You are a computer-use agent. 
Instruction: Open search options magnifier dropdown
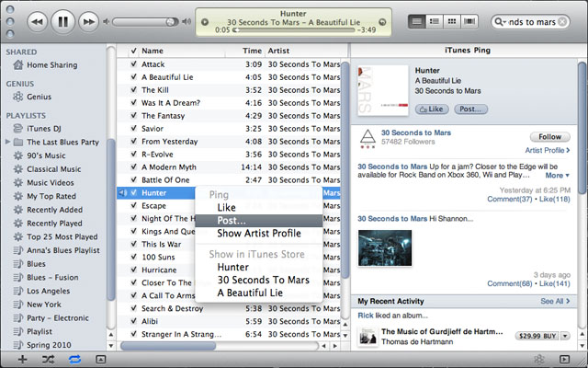point(500,22)
